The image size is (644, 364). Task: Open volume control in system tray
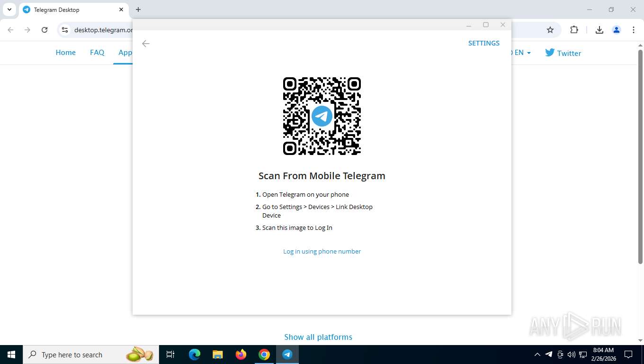572,355
